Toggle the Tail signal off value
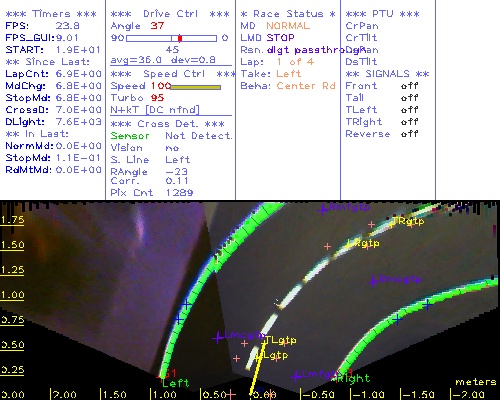 409,98
